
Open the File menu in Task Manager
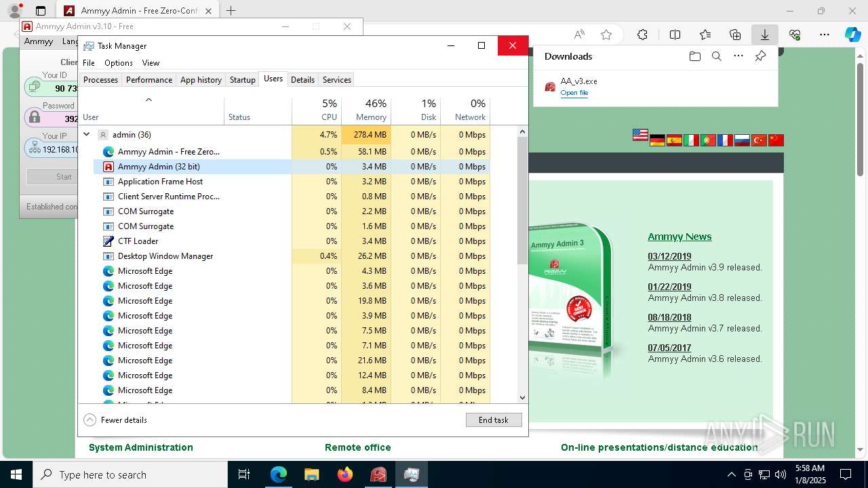(x=89, y=62)
